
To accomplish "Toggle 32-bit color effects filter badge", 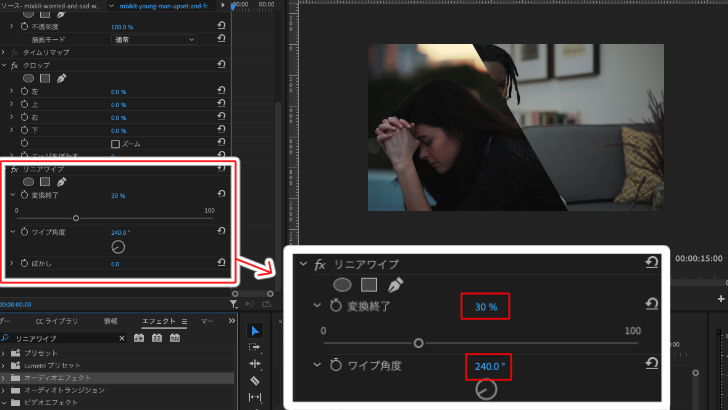I will pyautogui.click(x=157, y=338).
